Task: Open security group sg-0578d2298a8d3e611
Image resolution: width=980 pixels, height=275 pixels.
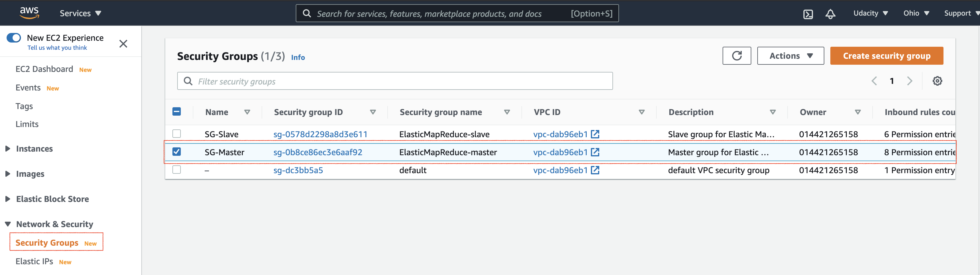Action: (320, 134)
